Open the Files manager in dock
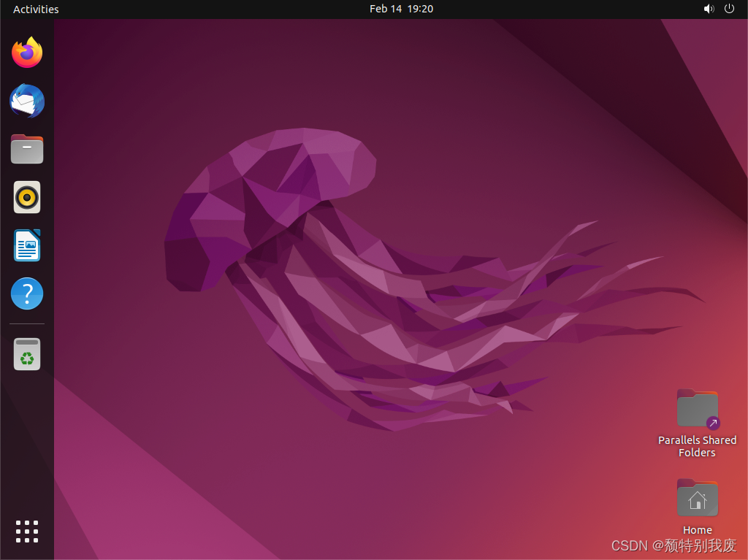Image resolution: width=748 pixels, height=560 pixels. [x=27, y=149]
